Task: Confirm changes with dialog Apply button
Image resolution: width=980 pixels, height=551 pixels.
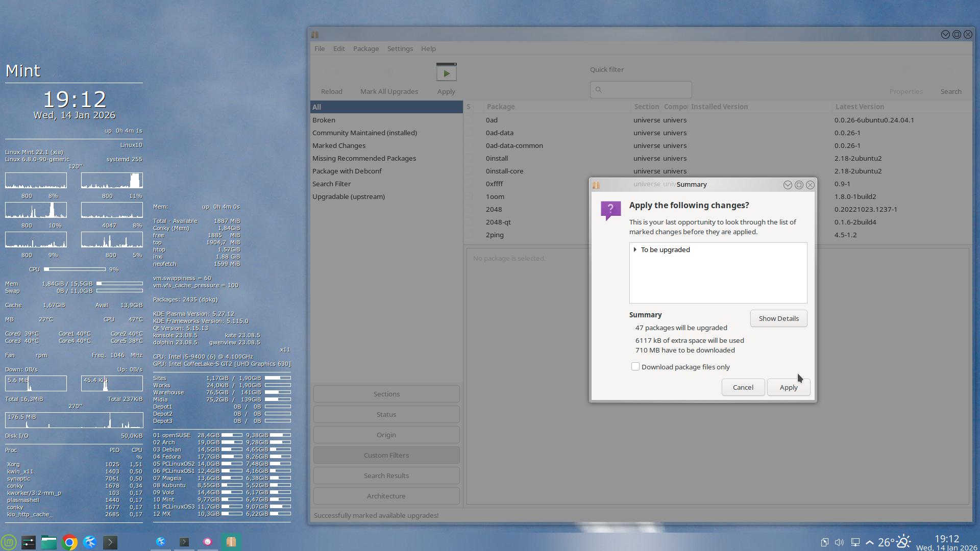Action: 788,387
